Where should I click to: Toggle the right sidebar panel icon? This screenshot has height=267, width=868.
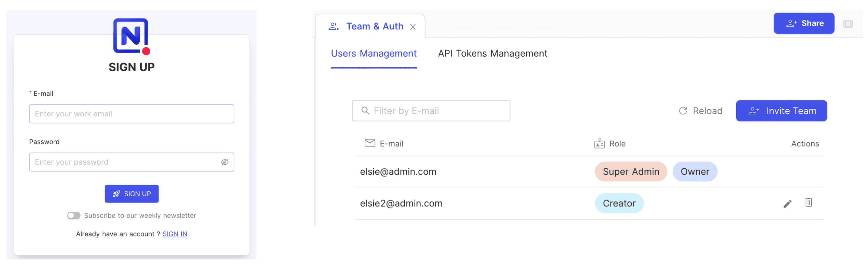tap(848, 24)
